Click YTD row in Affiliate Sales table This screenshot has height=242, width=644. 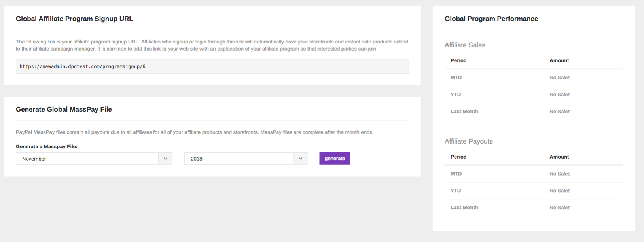[534, 95]
